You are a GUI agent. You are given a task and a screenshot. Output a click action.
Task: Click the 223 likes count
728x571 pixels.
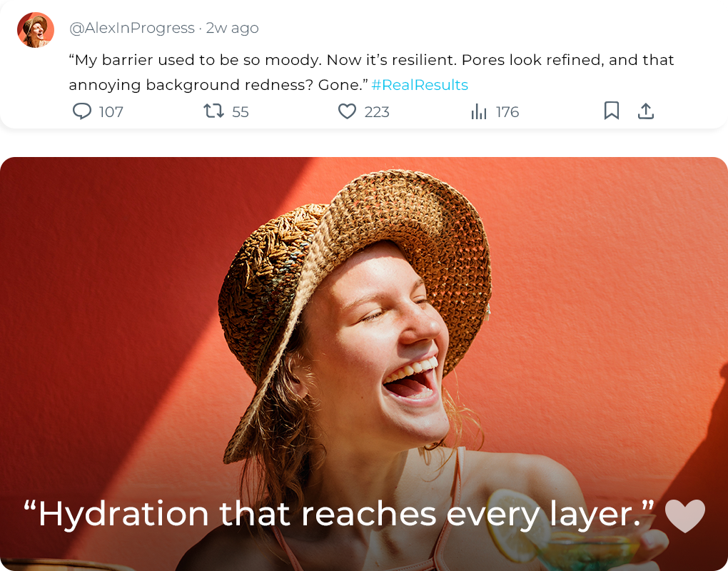pos(377,112)
